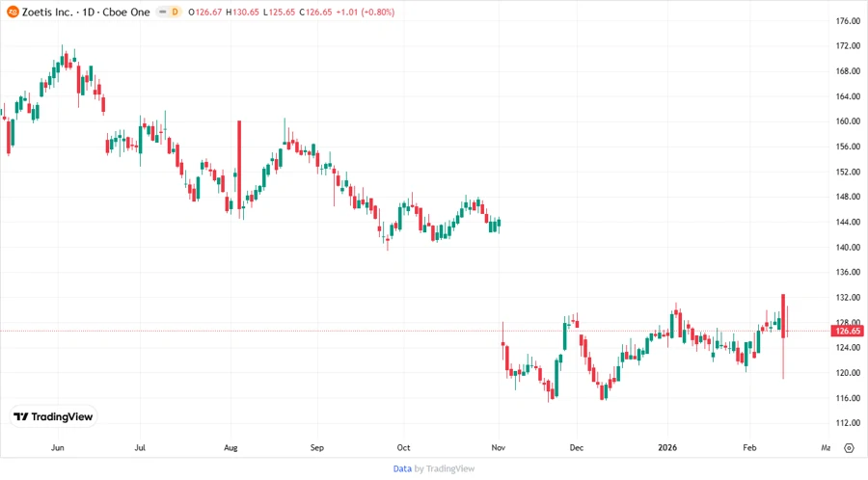Click the Oct label on time axis
Screen dimensions: 868x480
pyautogui.click(x=403, y=447)
